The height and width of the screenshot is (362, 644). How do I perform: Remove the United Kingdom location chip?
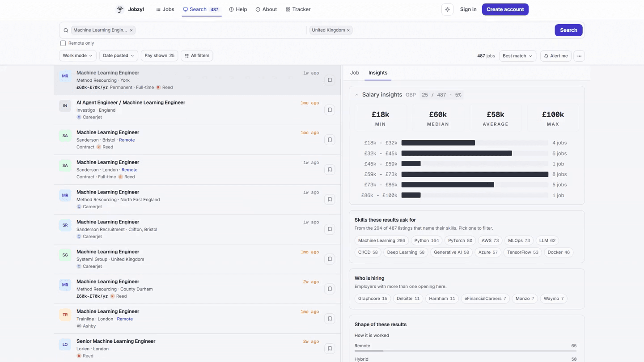(x=348, y=30)
